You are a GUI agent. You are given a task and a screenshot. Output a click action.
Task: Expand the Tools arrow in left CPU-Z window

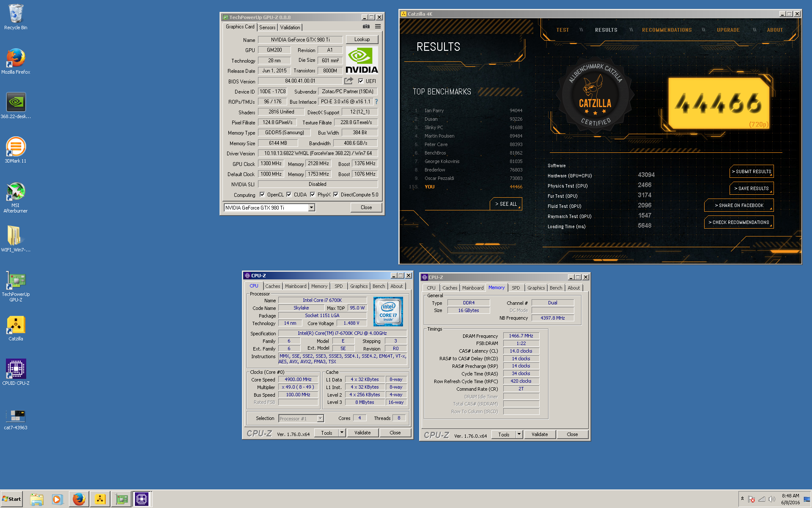click(x=342, y=433)
